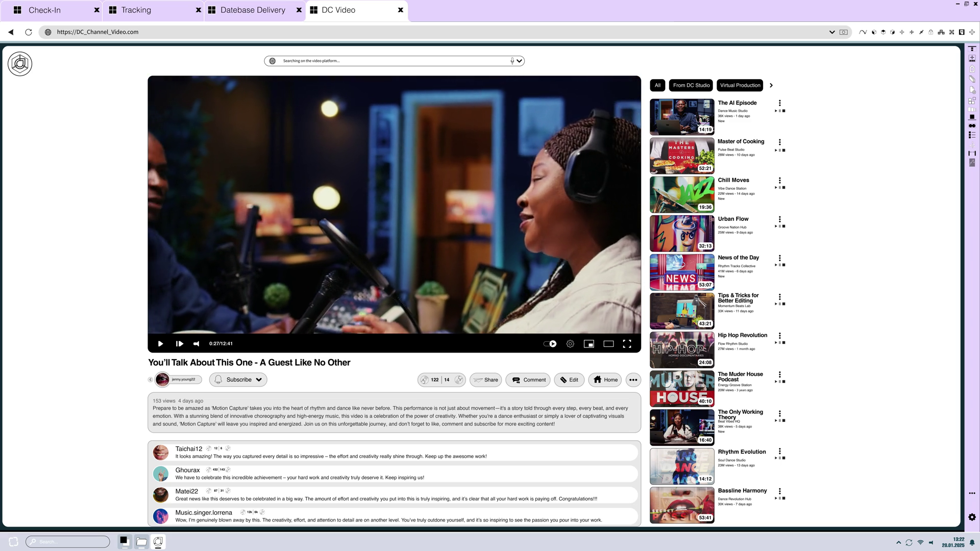Expand more category chips arrow
Image resolution: width=980 pixels, height=551 pixels.
pyautogui.click(x=771, y=85)
